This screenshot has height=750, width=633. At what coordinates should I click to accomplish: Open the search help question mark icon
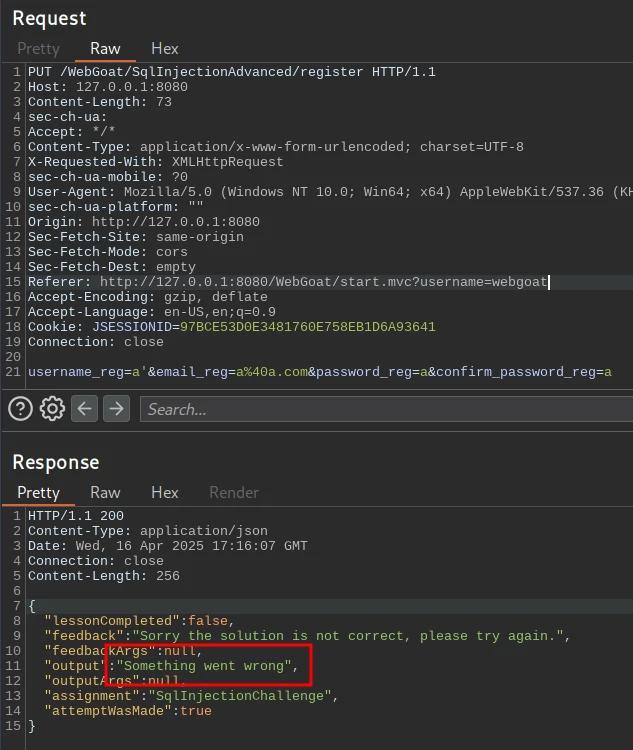click(20, 408)
